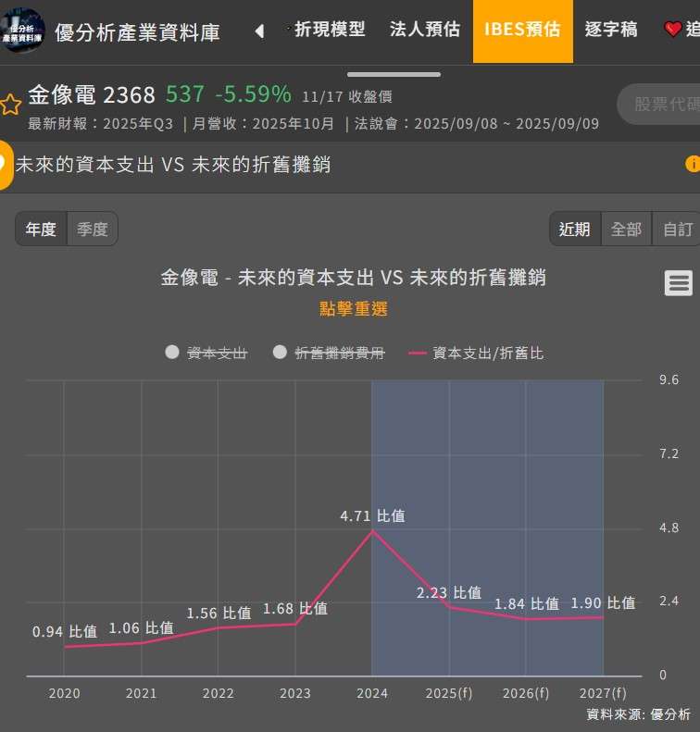This screenshot has height=732, width=700.
Task: Click the 1.84 比值 data point
Action: [x=526, y=619]
